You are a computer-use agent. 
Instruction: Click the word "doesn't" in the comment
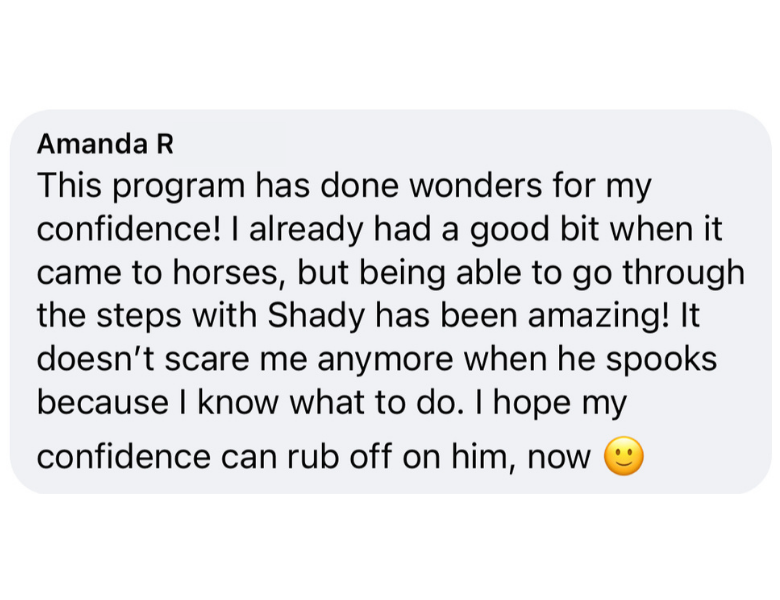click(x=97, y=359)
